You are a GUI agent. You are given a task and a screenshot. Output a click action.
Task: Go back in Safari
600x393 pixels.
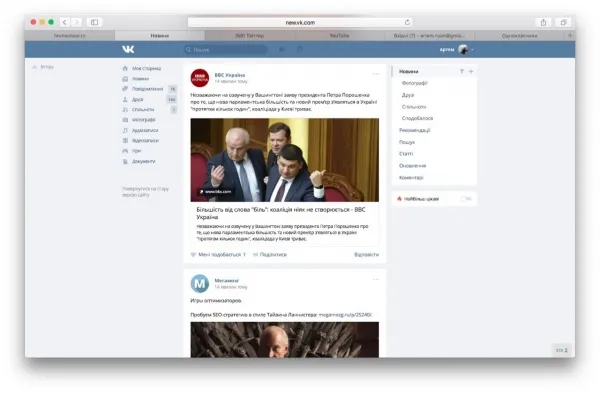pos(64,22)
